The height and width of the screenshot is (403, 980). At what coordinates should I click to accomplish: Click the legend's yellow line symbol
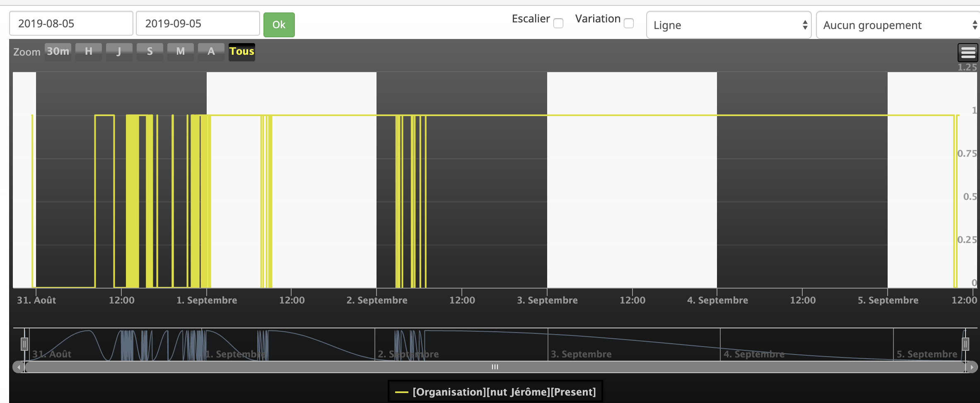click(x=402, y=392)
